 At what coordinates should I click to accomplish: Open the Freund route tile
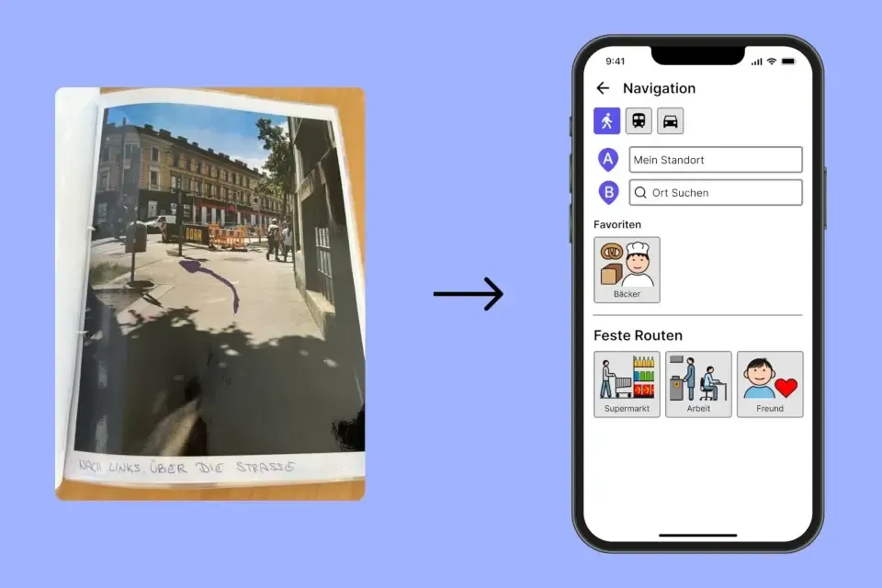coord(770,384)
